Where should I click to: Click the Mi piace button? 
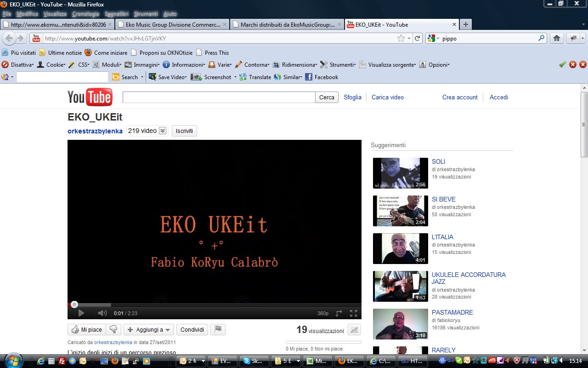coord(86,329)
